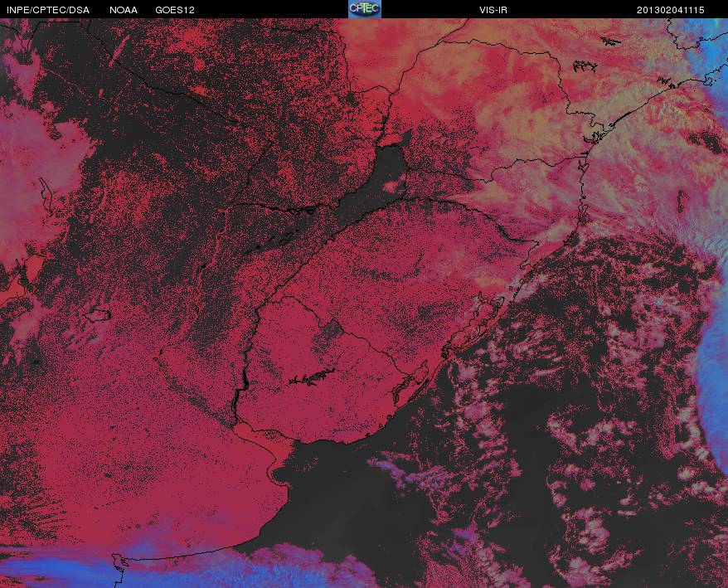Click the timestamp 201302041115
The image size is (728, 588).
[x=671, y=10]
